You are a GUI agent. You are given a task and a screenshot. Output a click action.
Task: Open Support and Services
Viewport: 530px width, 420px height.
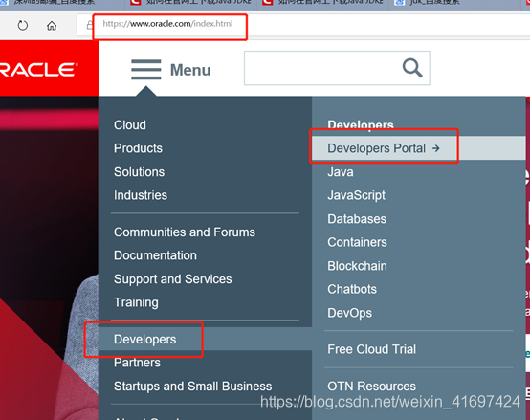[x=173, y=279]
